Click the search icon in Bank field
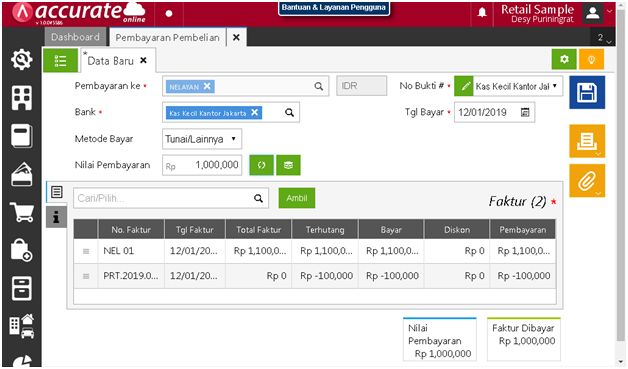 click(289, 113)
